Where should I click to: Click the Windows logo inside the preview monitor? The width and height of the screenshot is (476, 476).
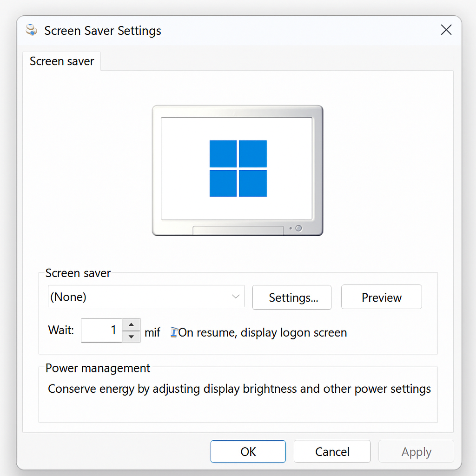pyautogui.click(x=238, y=168)
